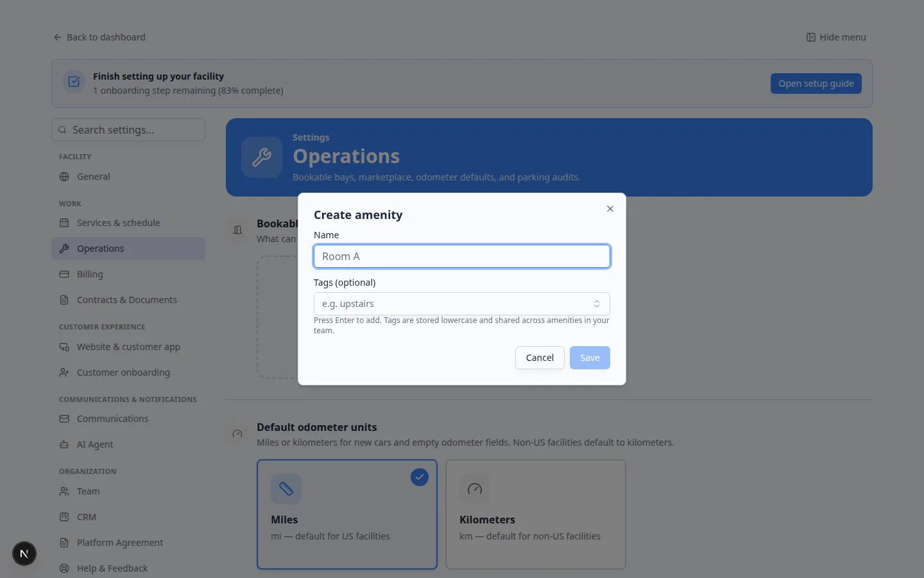Open Contracts & Documents

point(128,300)
